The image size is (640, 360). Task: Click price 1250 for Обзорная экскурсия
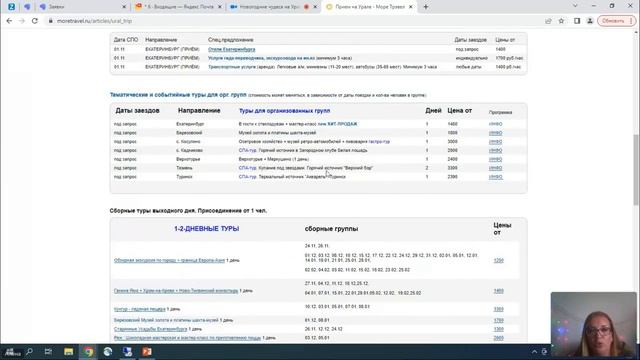(498, 260)
